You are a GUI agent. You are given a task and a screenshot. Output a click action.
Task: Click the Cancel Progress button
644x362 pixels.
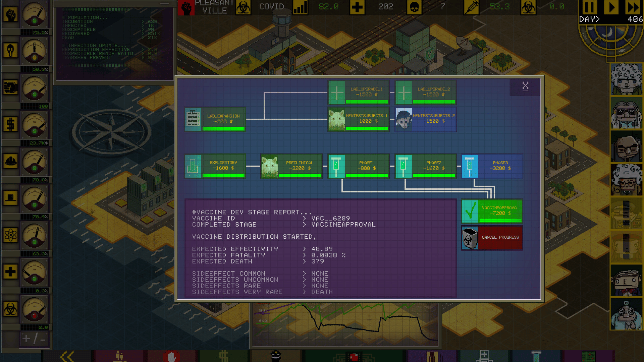click(x=492, y=238)
